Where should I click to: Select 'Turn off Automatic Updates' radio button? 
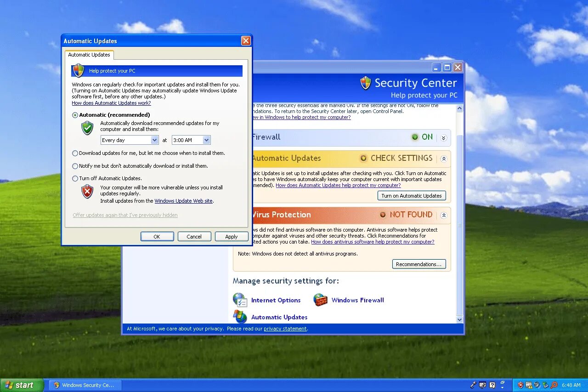(75, 179)
